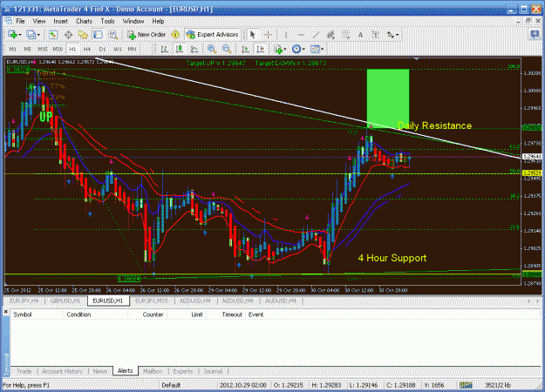Switch to the GBPUSD chart tab

[x=65, y=301]
